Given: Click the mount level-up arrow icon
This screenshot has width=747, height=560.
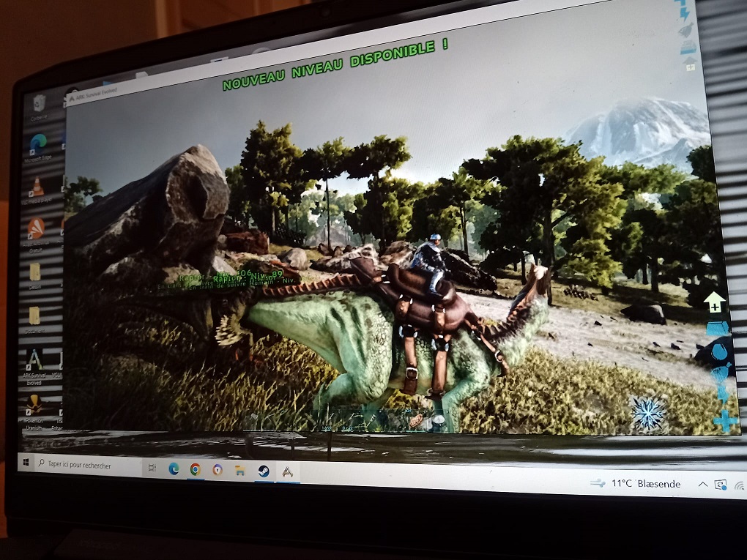Looking at the screenshot, I should (x=691, y=64).
